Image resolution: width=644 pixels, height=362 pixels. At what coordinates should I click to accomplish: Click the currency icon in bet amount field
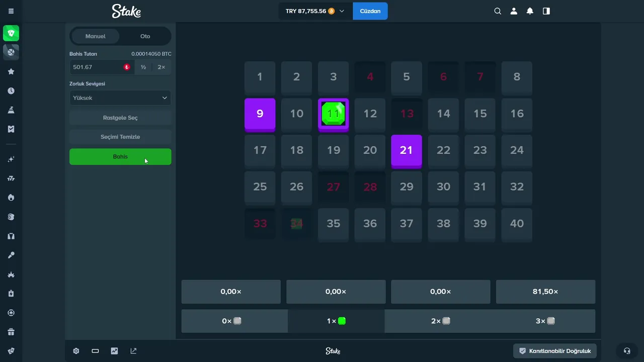point(127,67)
